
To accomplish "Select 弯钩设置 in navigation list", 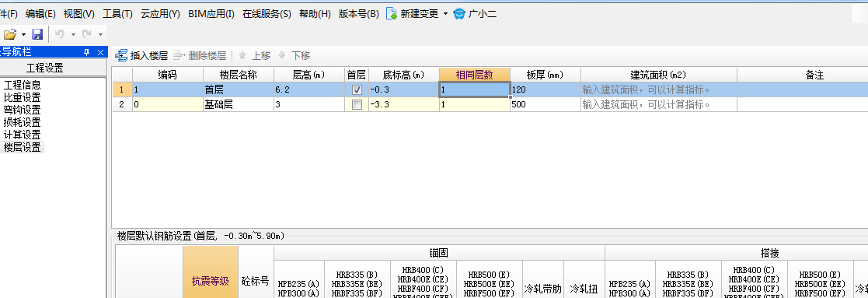I will point(22,110).
